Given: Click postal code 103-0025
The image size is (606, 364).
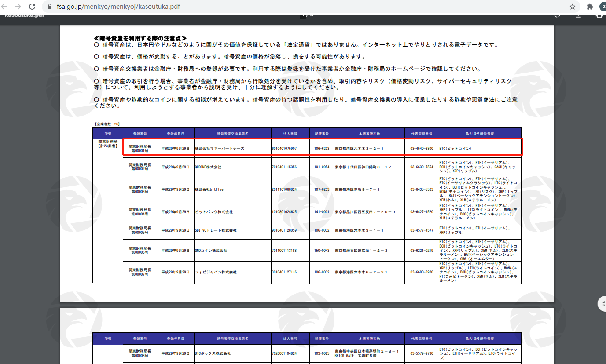Looking at the screenshot, I should click(x=322, y=353).
